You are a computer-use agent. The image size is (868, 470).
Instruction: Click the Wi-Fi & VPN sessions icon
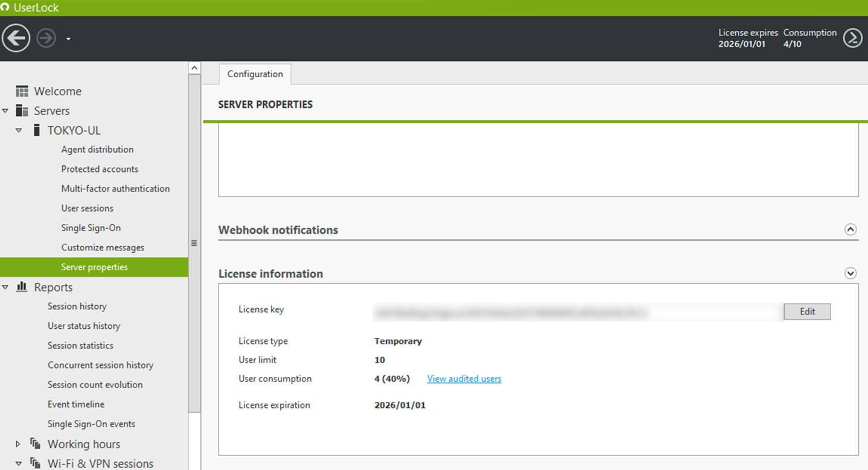[x=36, y=463]
